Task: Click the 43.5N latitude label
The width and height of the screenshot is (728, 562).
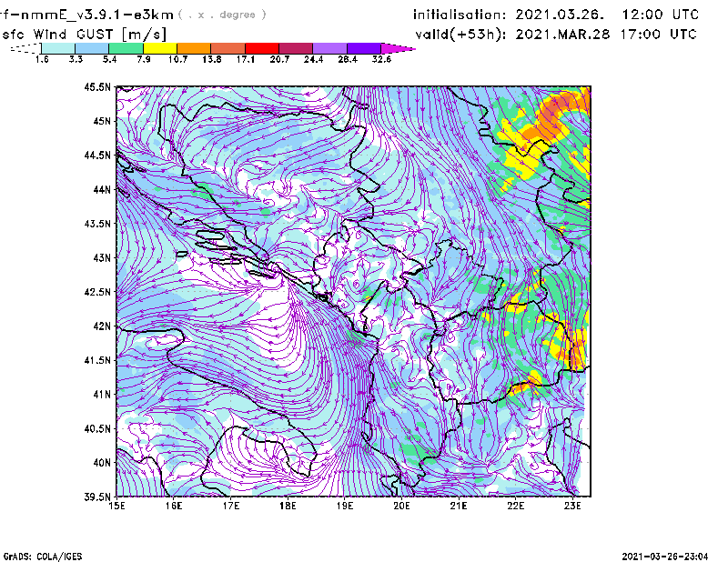Action: [97, 223]
